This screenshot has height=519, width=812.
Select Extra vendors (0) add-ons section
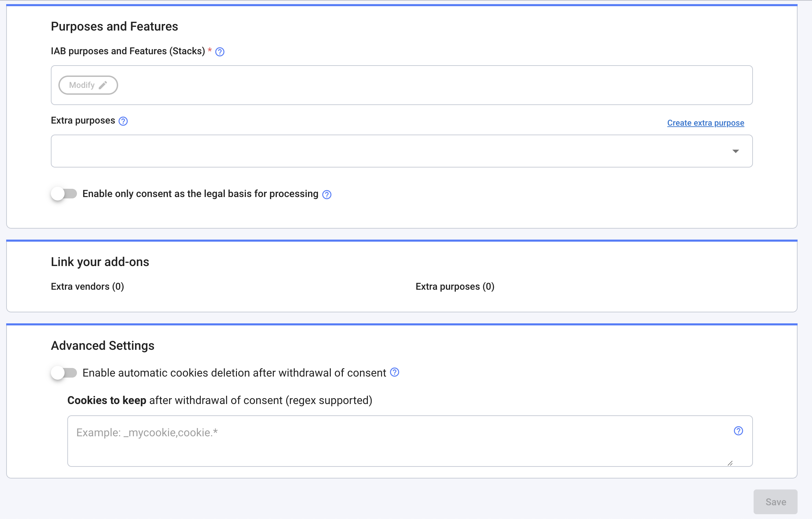click(x=87, y=287)
